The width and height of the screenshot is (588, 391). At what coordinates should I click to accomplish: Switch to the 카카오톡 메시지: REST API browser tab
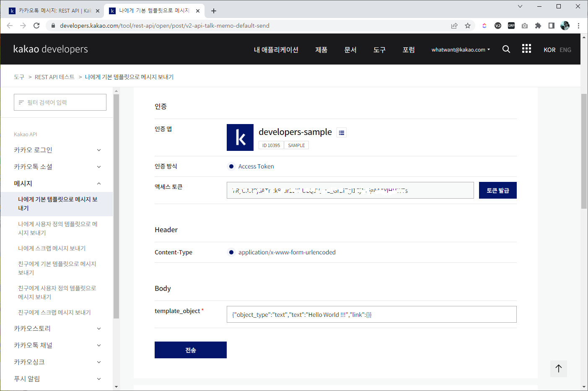54,11
